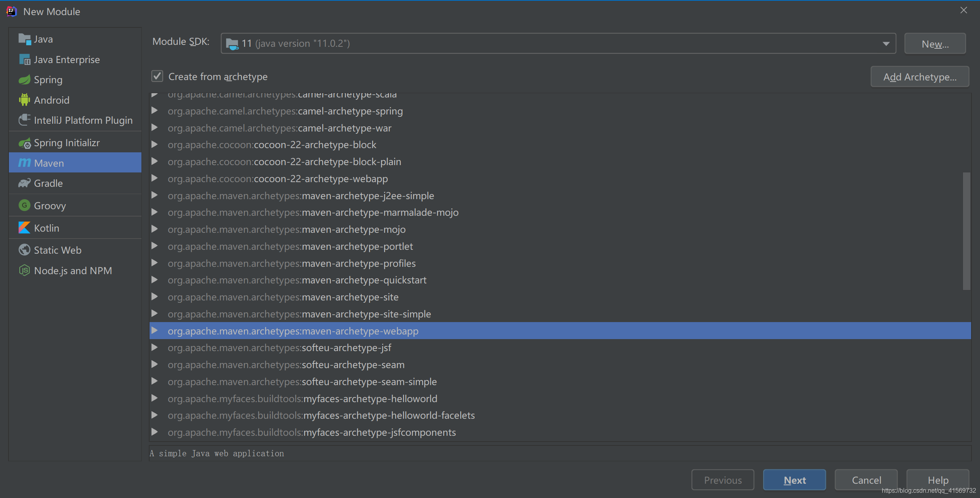This screenshot has height=498, width=980.
Task: Click the Add Archetype... button
Action: point(920,77)
